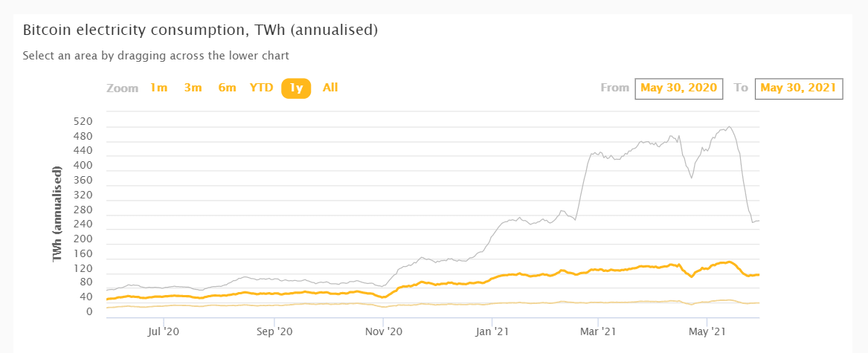Viewport: 868px width, 353px height.
Task: Click the Nov '20 x-axis label
Action: (384, 333)
